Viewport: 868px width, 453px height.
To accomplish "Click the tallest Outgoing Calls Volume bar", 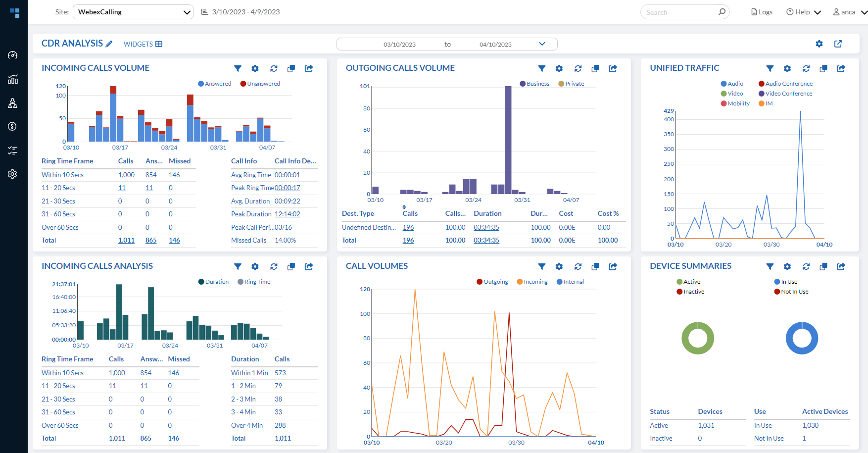I will [508, 140].
